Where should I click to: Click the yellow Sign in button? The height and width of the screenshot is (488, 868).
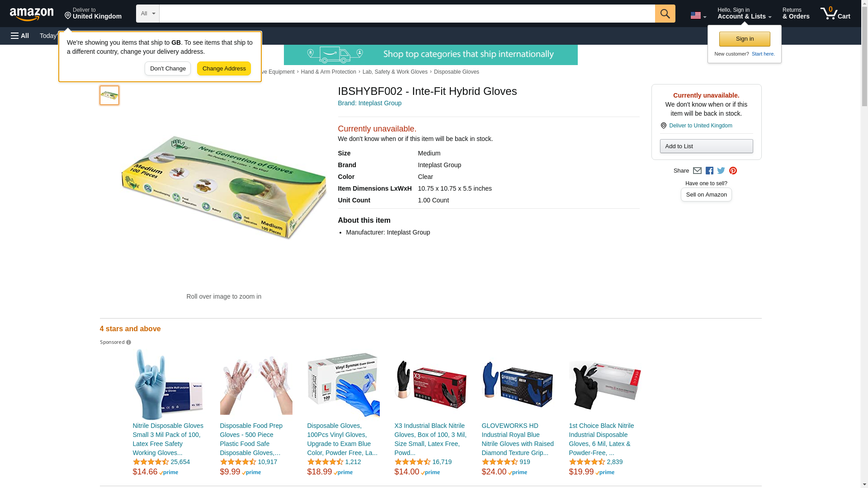[745, 39]
